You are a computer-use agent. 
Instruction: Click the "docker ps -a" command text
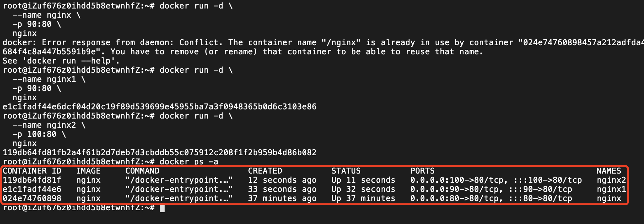click(x=189, y=162)
